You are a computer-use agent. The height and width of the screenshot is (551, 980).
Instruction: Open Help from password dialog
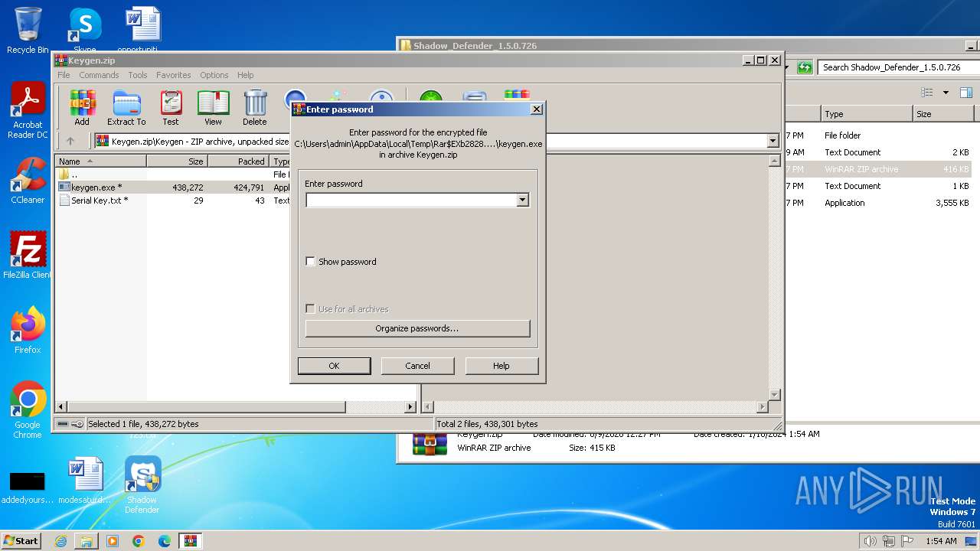(x=501, y=366)
